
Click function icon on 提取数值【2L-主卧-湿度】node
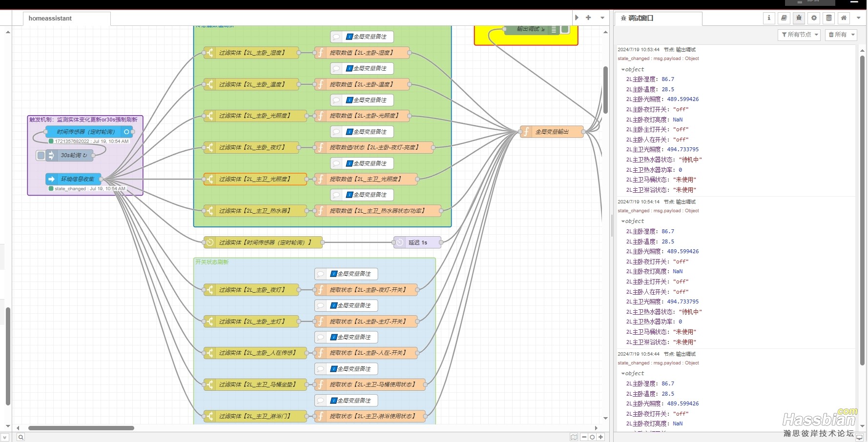point(321,53)
